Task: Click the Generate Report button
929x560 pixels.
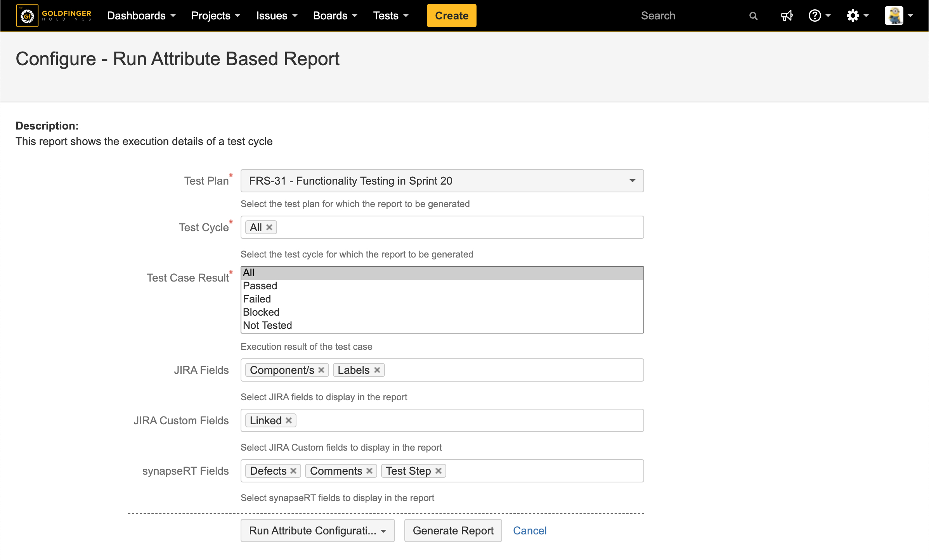Action: (x=453, y=531)
